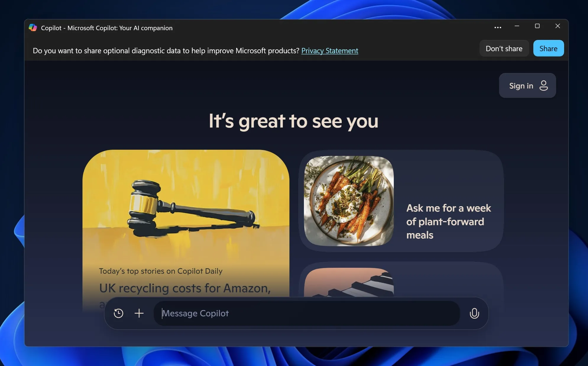This screenshot has height=366, width=588.
Task: Click the Share diagnostic data button
Action: coord(548,48)
